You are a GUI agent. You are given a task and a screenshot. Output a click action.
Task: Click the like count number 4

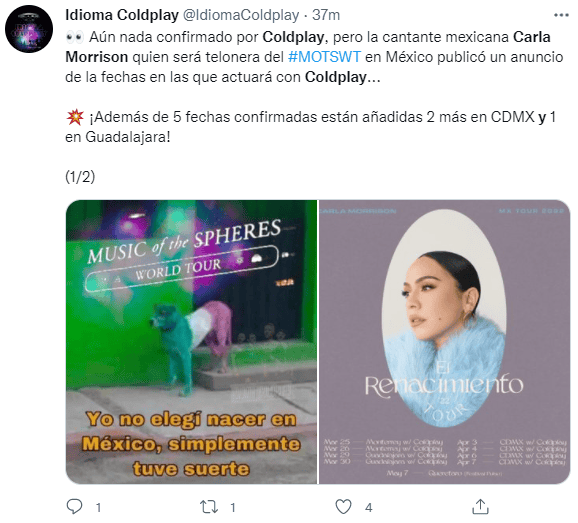368,508
